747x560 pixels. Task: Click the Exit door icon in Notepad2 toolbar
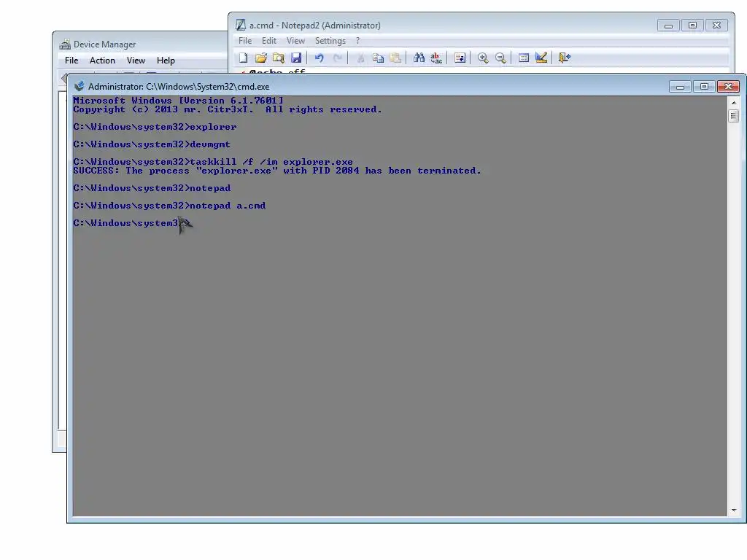tap(565, 58)
